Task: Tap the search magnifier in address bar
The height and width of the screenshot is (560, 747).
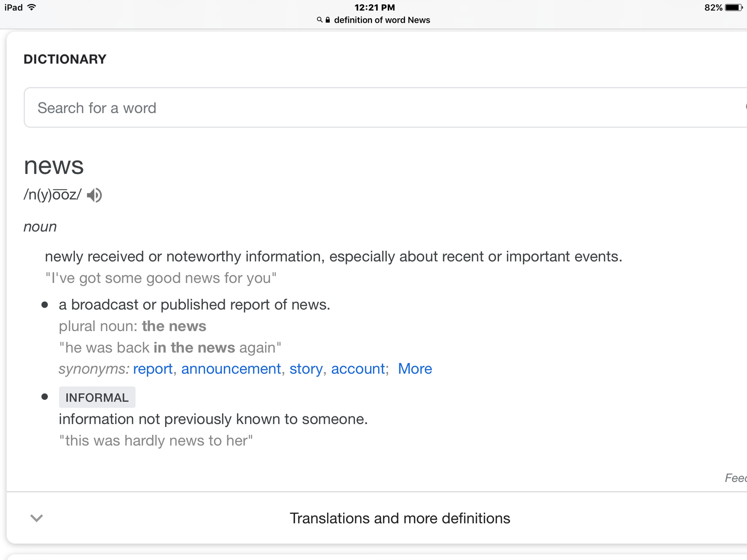Action: point(319,20)
